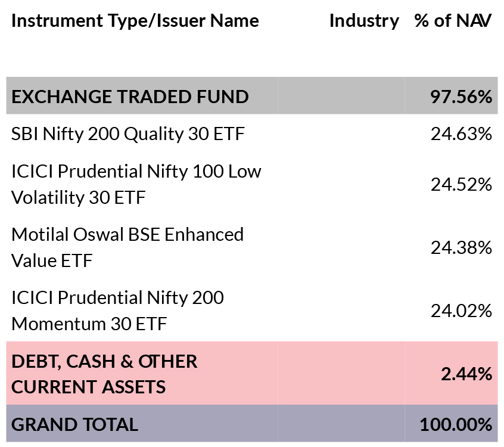Click the 100.00% grand total value

(456, 424)
